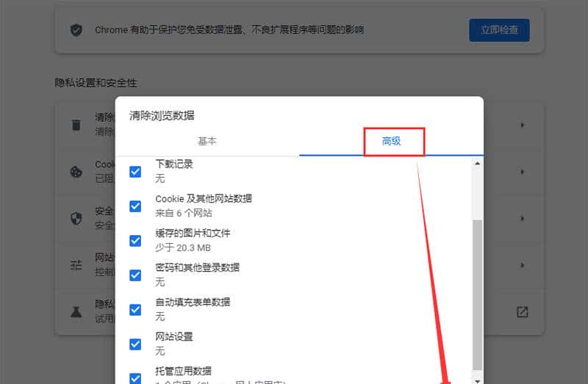Uncheck the 自动填充表单数据 checkbox
Viewport: 588px width, 384px height.
pyautogui.click(x=135, y=309)
